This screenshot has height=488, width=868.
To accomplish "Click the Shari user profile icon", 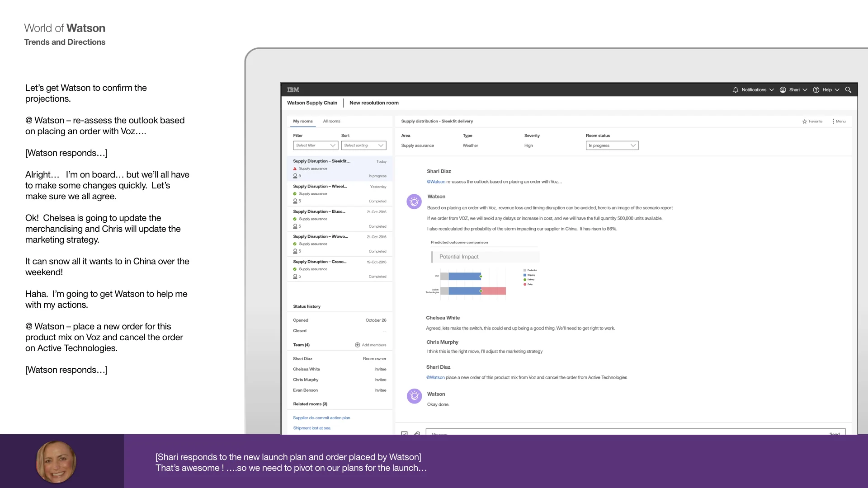I will pyautogui.click(x=783, y=90).
